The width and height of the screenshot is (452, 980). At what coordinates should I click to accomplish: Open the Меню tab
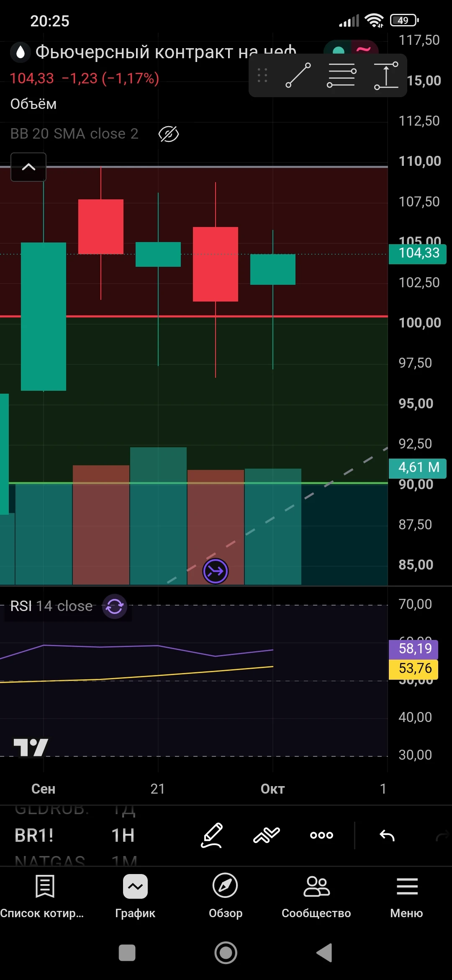[407, 896]
